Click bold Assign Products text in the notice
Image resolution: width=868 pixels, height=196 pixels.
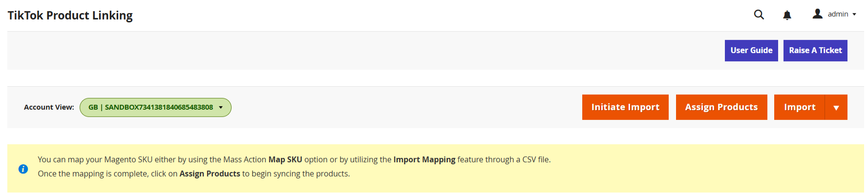tap(210, 174)
